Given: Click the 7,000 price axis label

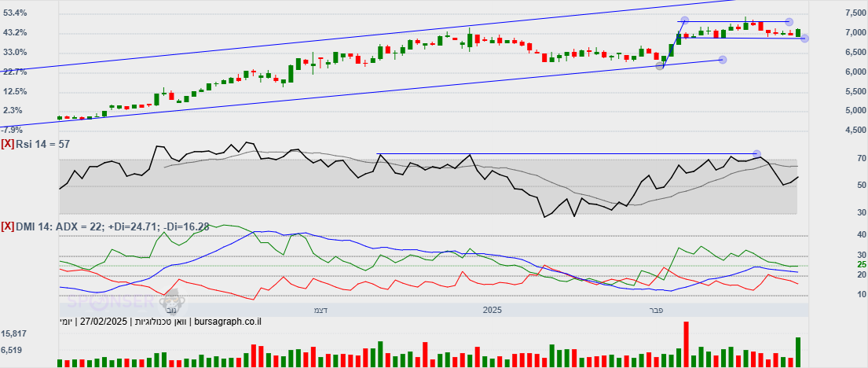Looking at the screenshot, I should click(x=855, y=33).
